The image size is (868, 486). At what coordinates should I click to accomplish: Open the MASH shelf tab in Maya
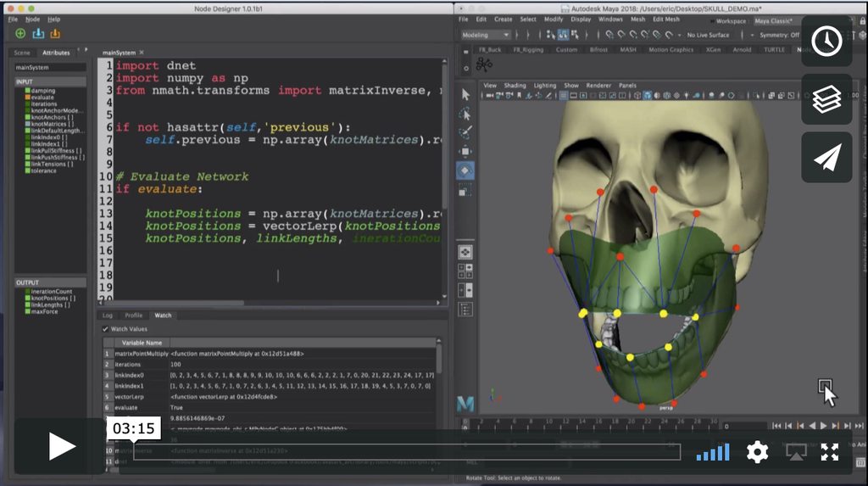pos(628,50)
